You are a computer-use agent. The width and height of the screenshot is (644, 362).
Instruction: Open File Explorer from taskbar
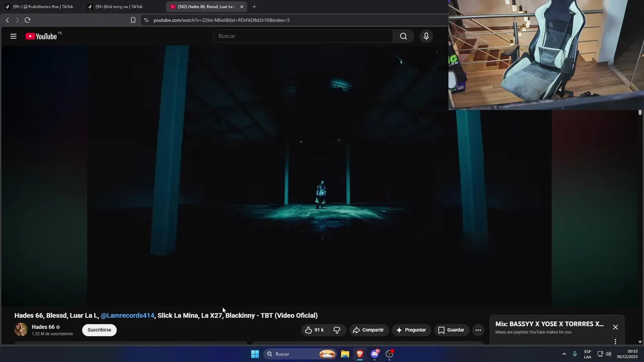click(345, 354)
